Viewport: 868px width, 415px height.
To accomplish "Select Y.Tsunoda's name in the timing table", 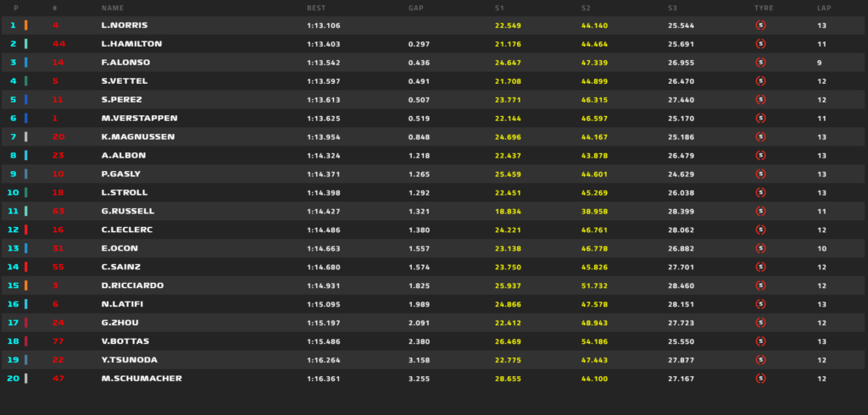I will coord(129,360).
